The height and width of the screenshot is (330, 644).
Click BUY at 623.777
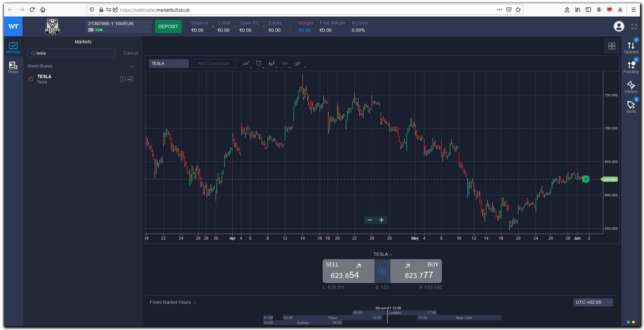point(416,271)
